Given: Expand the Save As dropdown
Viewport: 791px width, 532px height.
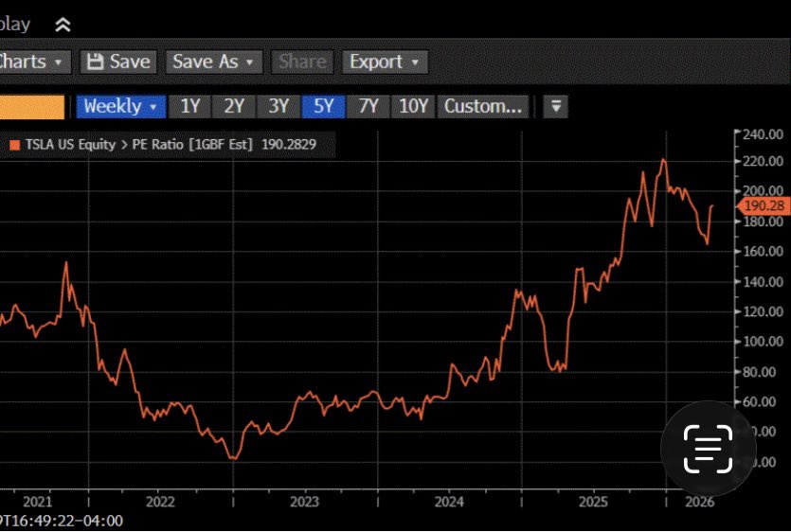Looking at the screenshot, I should (x=213, y=62).
